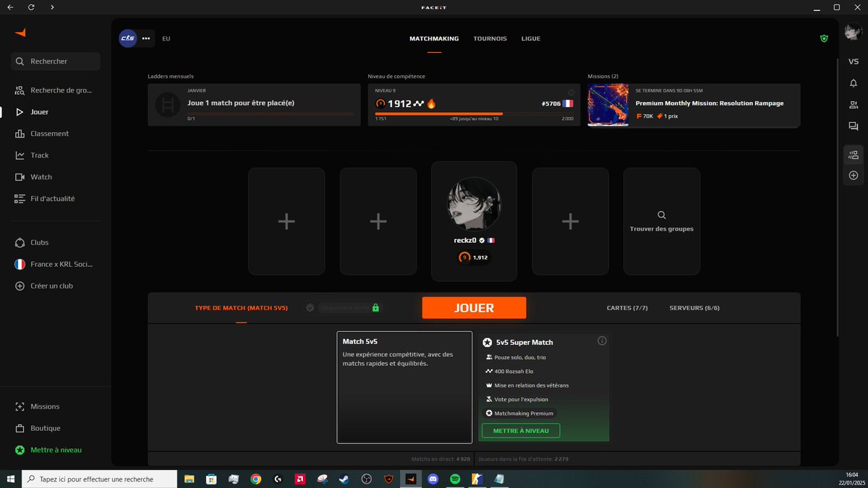Open the notifications bell icon
This screenshot has width=868, height=488.
[x=854, y=83]
